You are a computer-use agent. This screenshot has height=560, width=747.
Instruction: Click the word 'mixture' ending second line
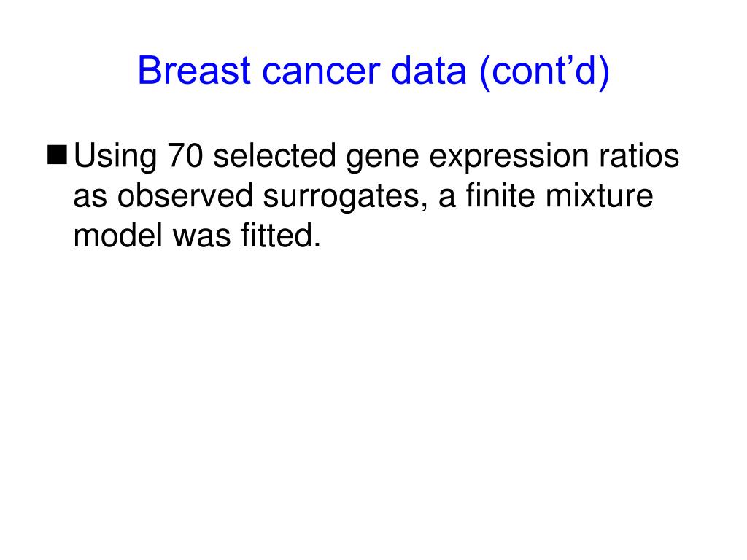point(600,195)
